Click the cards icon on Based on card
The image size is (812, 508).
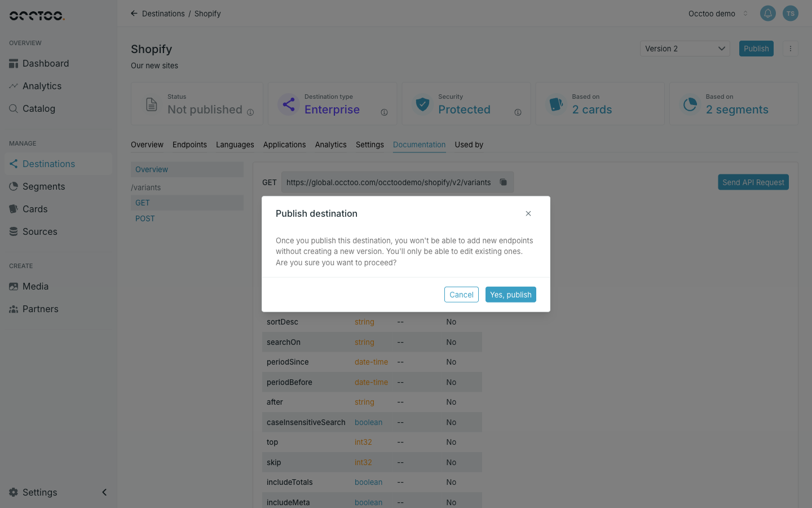click(x=556, y=104)
